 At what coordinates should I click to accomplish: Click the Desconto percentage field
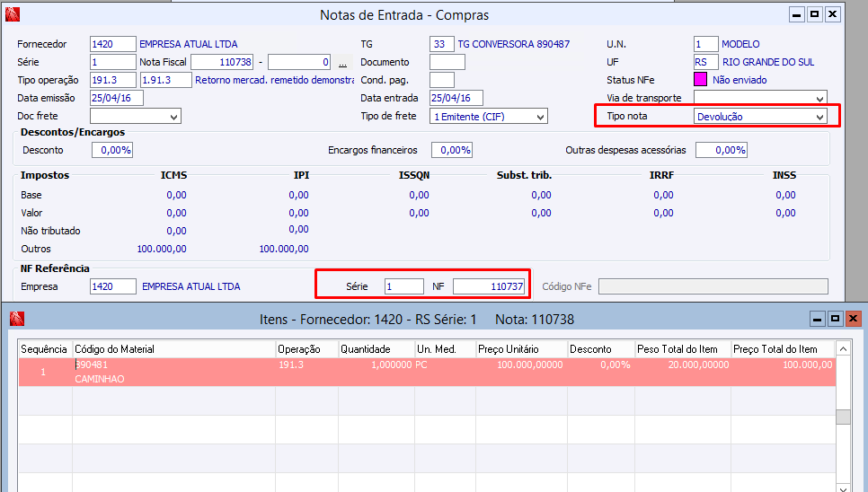pos(112,150)
